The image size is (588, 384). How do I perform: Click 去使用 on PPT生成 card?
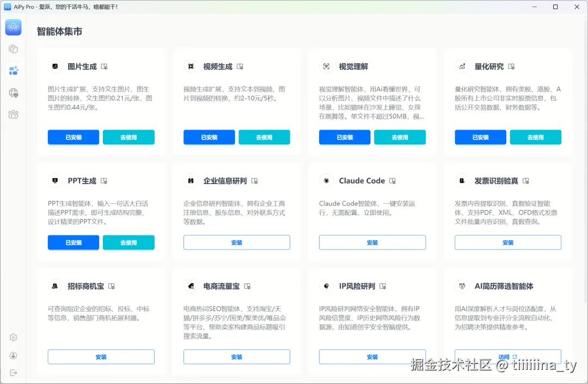coord(128,242)
